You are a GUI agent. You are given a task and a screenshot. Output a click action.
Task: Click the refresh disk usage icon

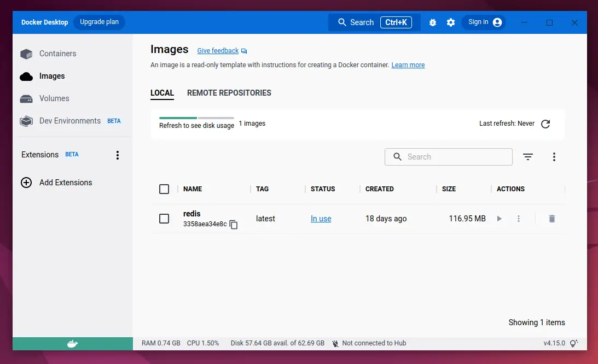click(545, 124)
